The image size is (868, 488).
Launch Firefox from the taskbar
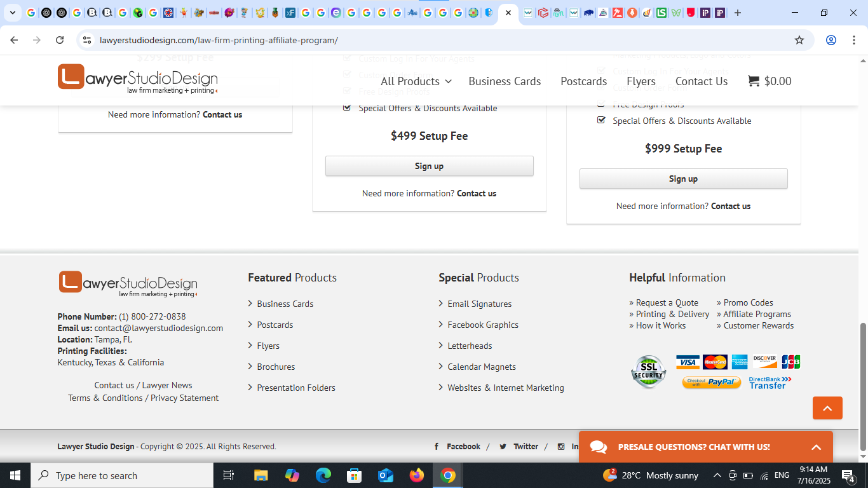coord(417,475)
